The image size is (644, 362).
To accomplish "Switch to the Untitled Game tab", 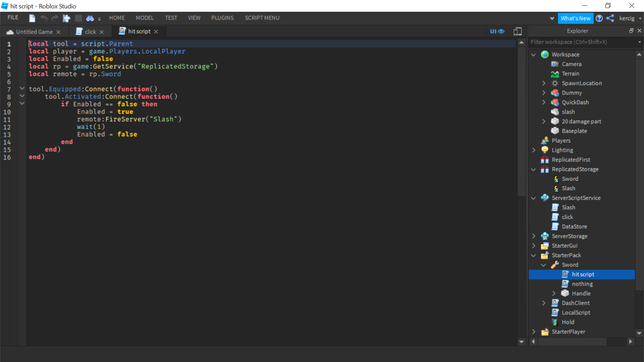I will [x=34, y=32].
